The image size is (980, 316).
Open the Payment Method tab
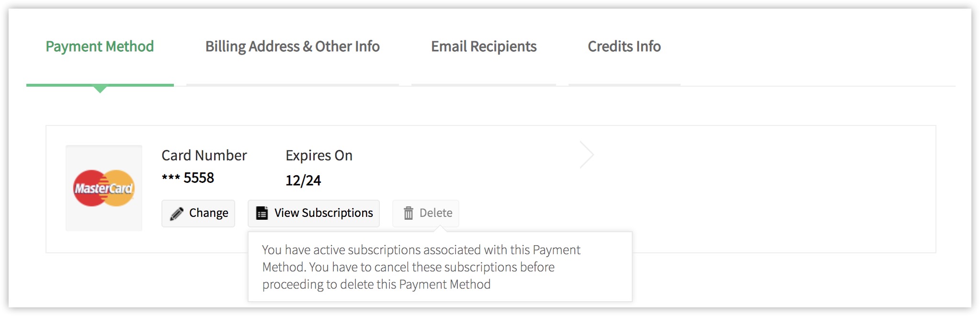click(100, 46)
